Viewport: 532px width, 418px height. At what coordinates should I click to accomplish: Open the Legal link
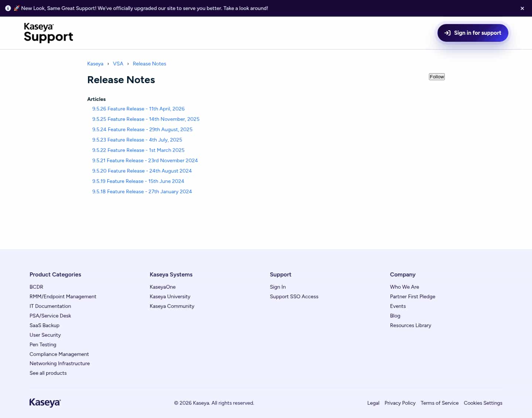pyautogui.click(x=373, y=403)
